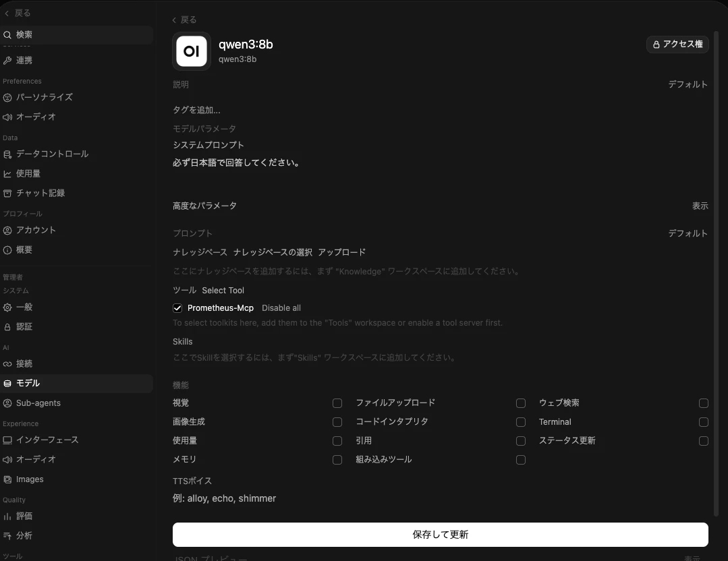Click Disable all tools link
Viewport: 728px width, 561px height.
point(281,308)
